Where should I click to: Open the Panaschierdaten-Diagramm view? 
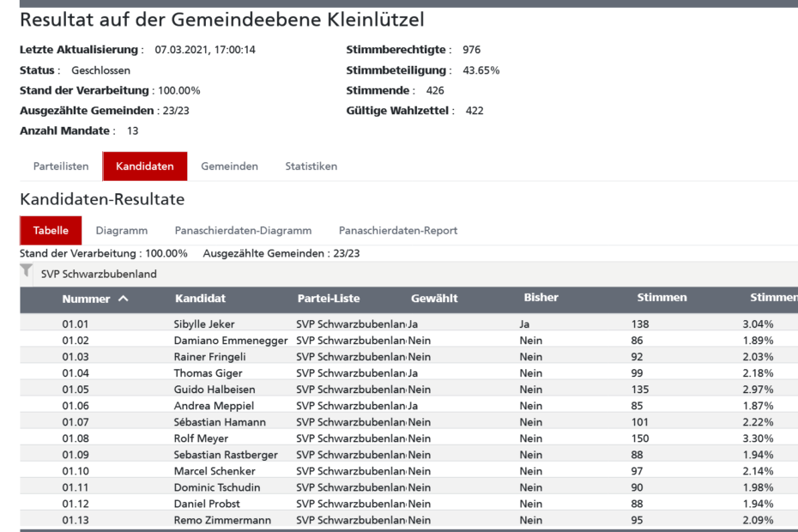[x=243, y=231]
